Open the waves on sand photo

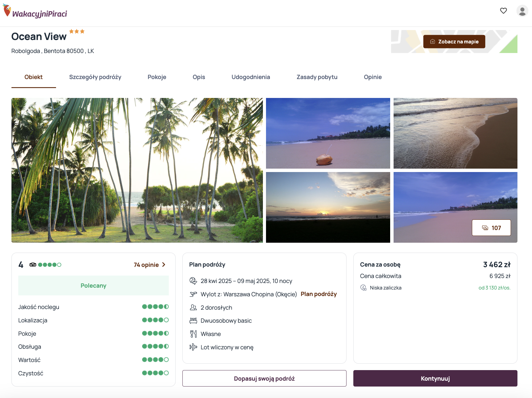[x=455, y=133]
